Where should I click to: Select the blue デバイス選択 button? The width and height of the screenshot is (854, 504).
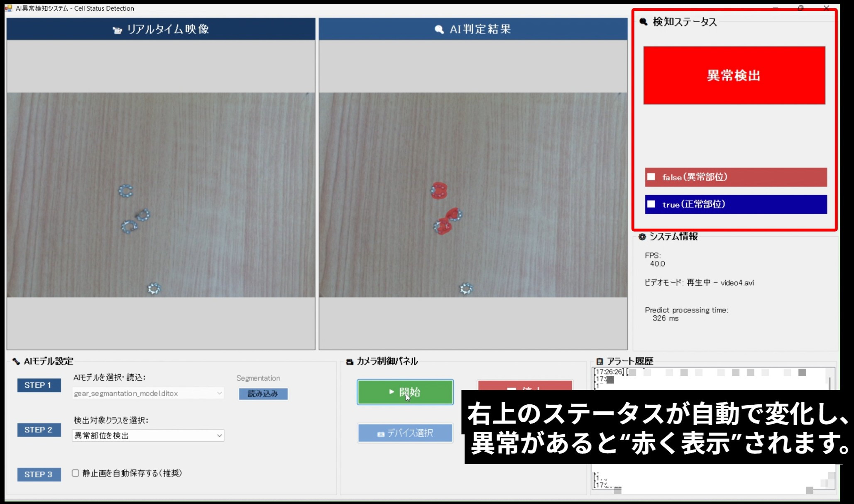coord(405,433)
